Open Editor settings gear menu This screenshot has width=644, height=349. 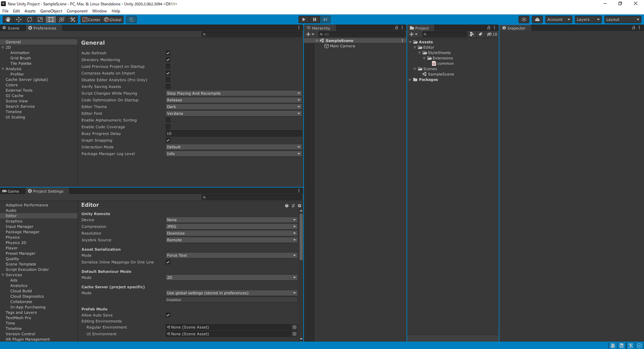(299, 206)
